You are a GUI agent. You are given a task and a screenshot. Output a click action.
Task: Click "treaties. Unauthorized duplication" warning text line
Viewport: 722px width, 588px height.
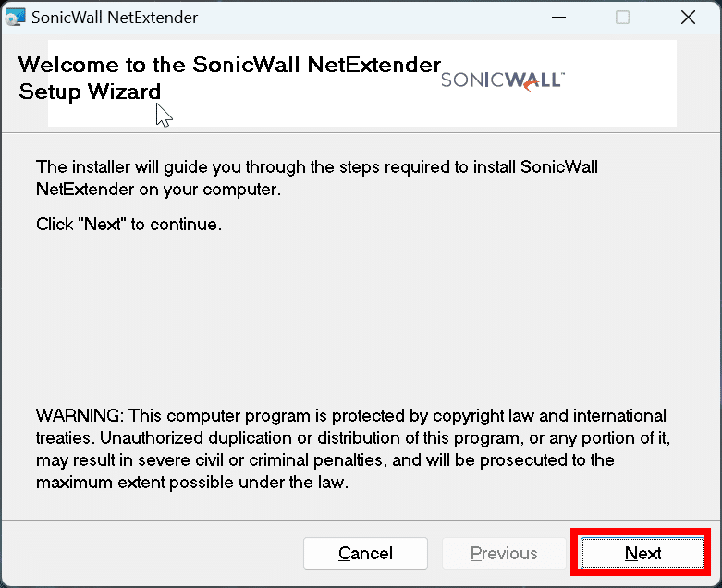coord(353,438)
